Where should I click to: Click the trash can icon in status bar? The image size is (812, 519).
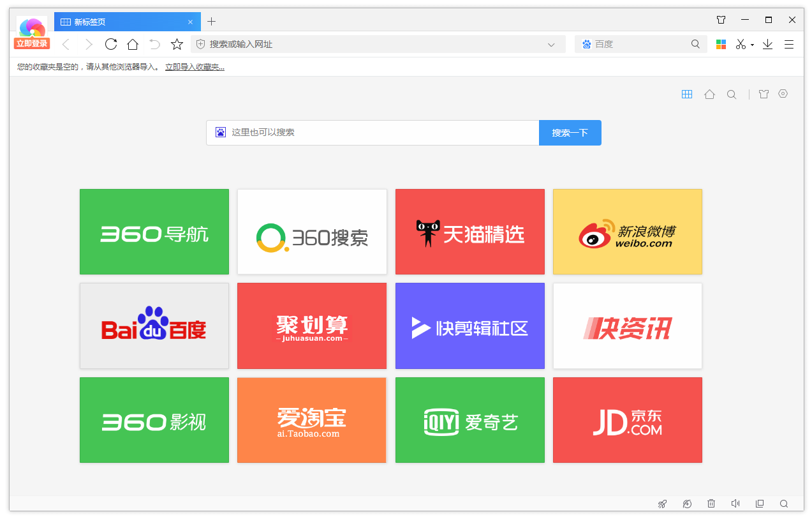tap(711, 504)
